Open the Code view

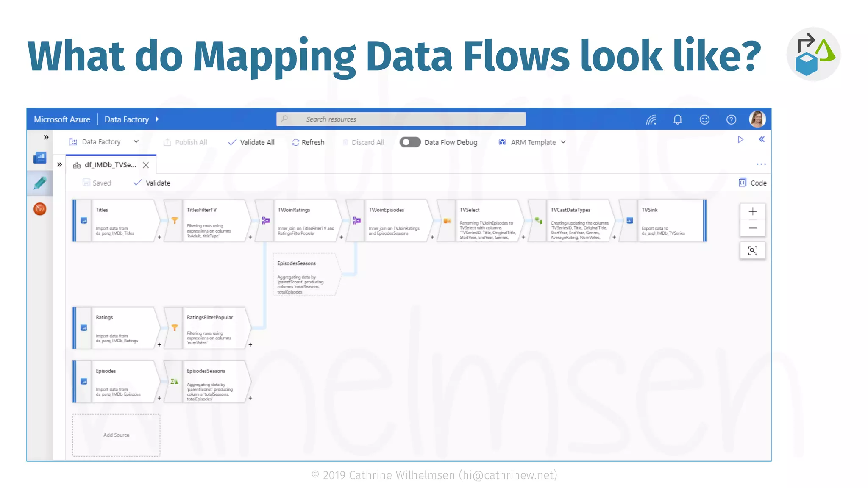pyautogui.click(x=753, y=183)
